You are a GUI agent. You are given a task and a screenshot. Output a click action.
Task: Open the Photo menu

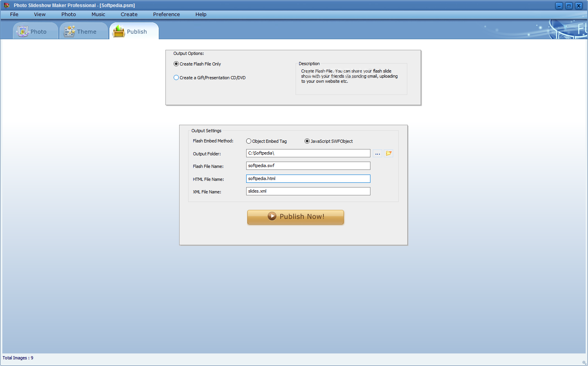click(69, 14)
